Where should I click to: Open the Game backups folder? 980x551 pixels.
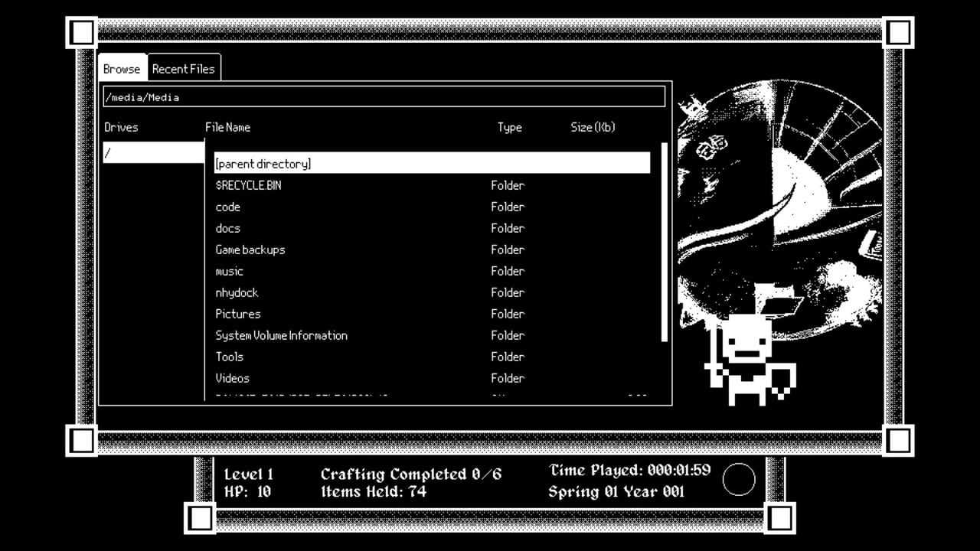coord(250,249)
